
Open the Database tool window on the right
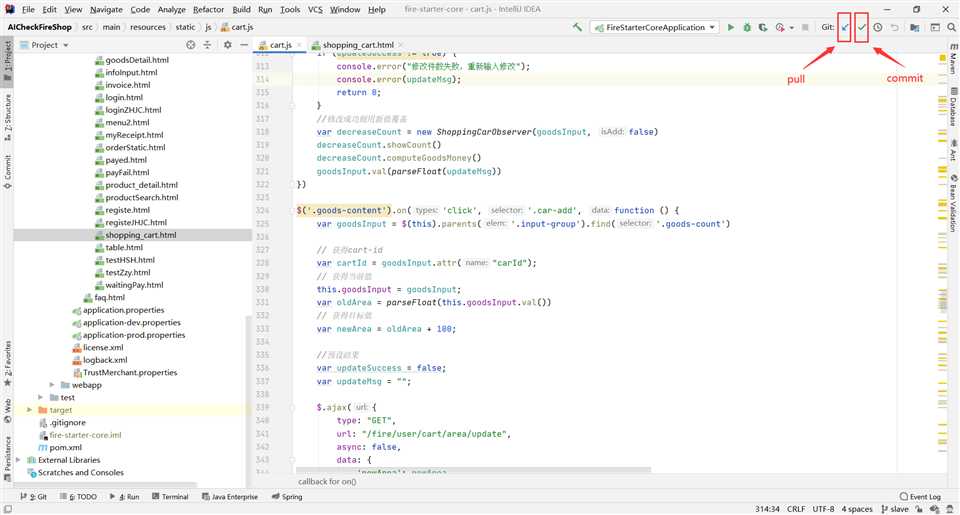(x=953, y=107)
